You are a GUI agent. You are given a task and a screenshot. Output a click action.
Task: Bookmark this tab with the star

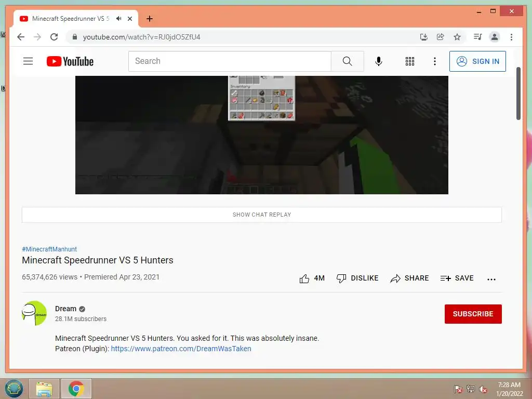pos(457,37)
